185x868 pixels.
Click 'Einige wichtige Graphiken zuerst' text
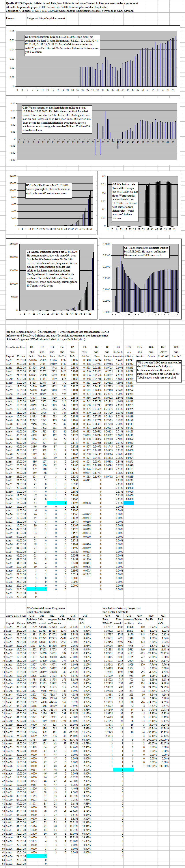click(x=46, y=18)
